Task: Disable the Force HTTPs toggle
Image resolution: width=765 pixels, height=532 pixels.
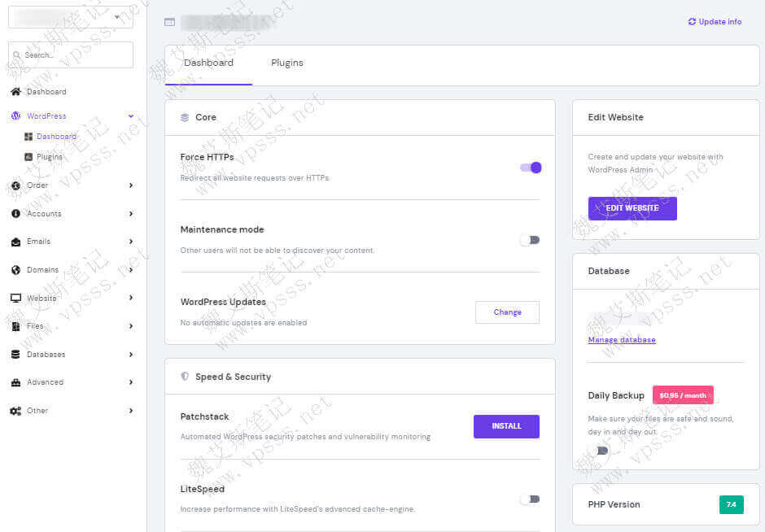Action: (x=531, y=168)
